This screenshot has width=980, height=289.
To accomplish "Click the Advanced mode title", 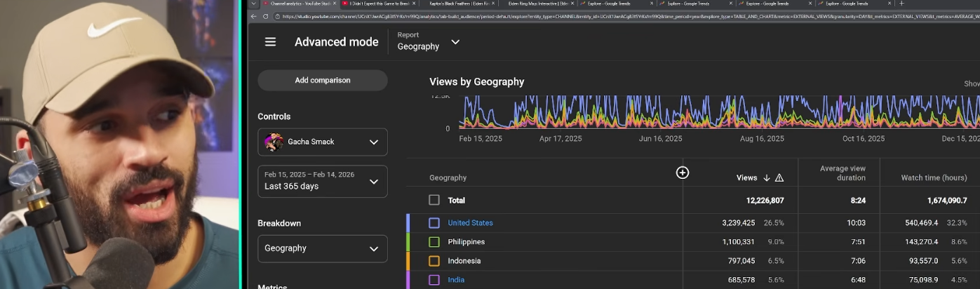I will [337, 42].
